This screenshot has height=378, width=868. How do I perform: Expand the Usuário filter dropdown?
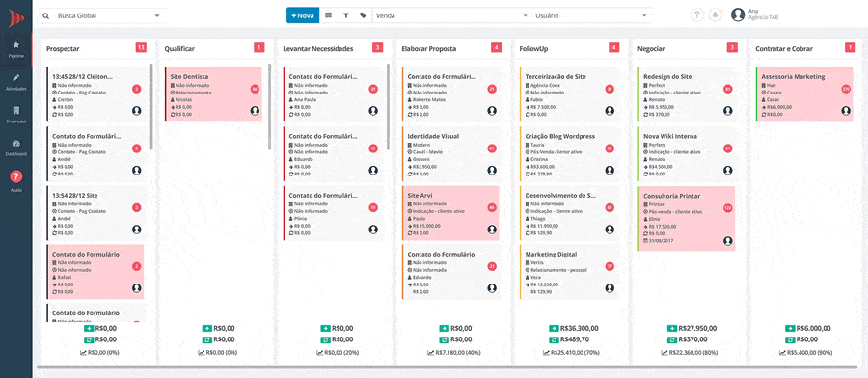pyautogui.click(x=592, y=15)
